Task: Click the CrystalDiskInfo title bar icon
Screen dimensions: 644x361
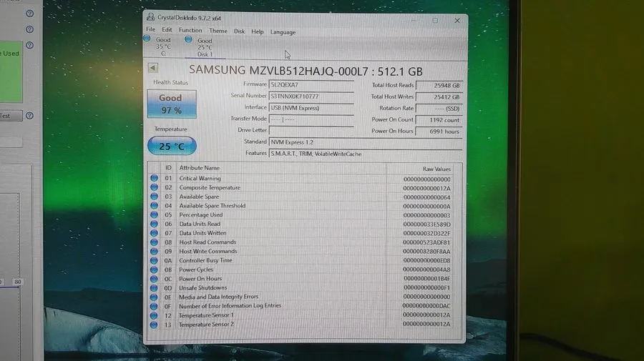Action: pos(151,17)
